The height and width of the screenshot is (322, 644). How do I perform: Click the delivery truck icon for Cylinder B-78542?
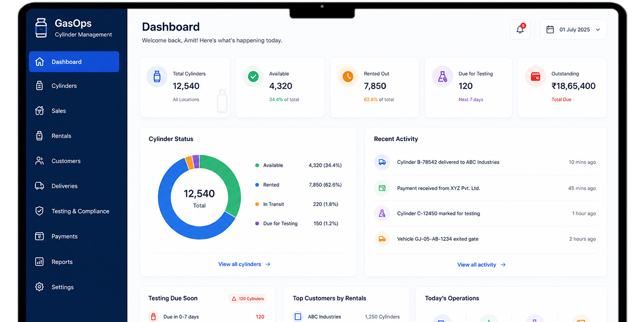tap(382, 162)
